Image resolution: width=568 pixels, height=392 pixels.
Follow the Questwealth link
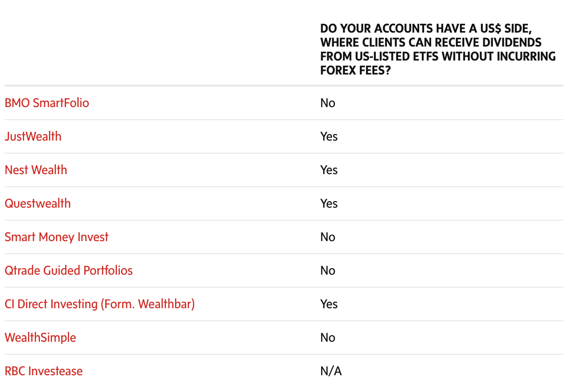coord(38,203)
